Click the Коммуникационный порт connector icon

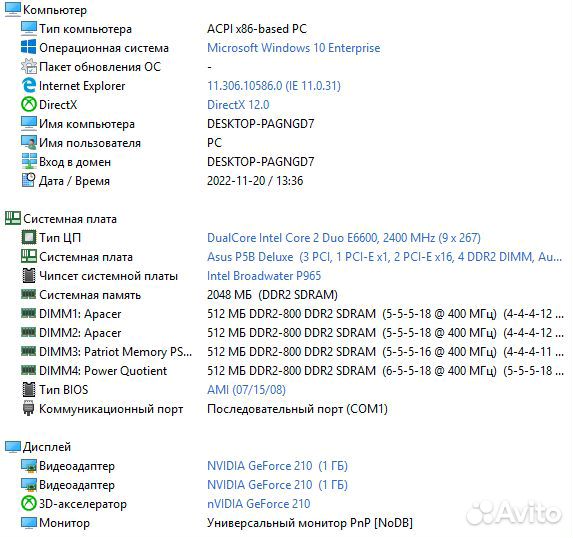click(x=29, y=408)
